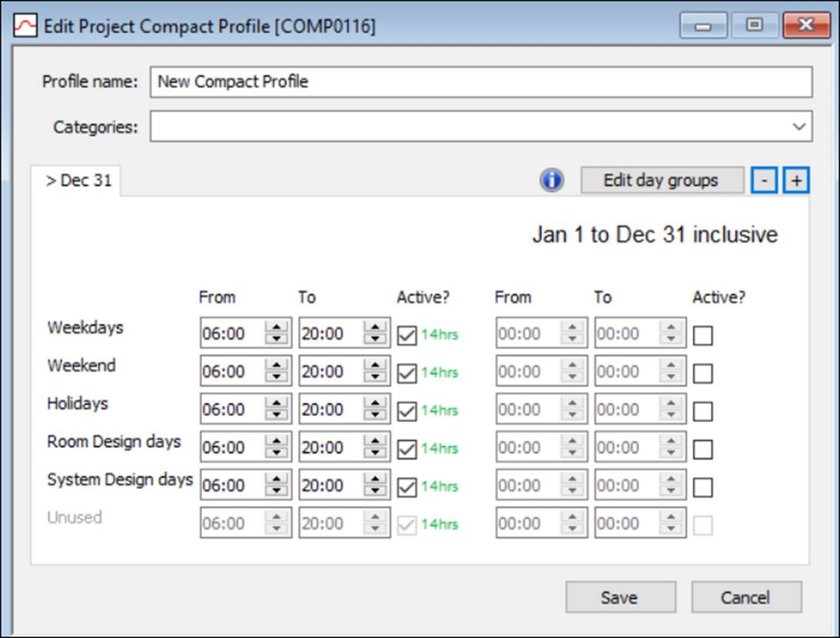Click Holidays '14hrs' duration text
840x638 pixels.
(x=440, y=410)
